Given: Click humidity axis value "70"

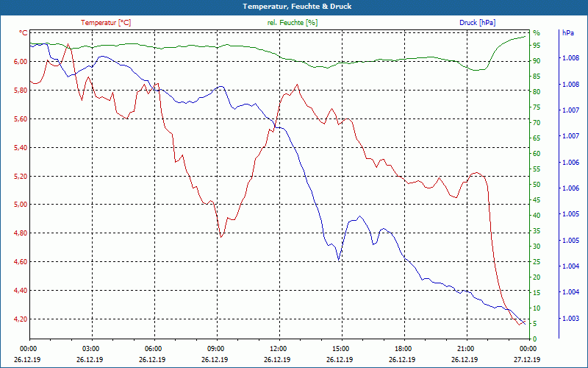Looking at the screenshot, I should [537, 123].
